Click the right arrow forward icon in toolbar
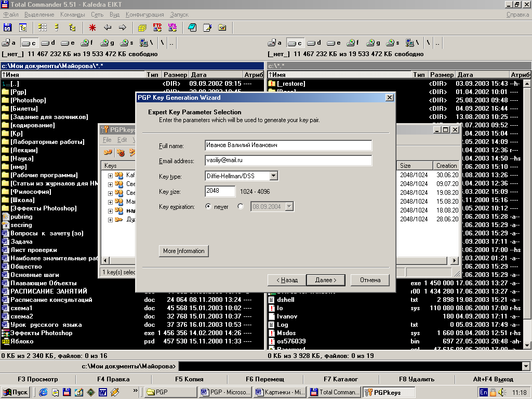 coord(123,28)
